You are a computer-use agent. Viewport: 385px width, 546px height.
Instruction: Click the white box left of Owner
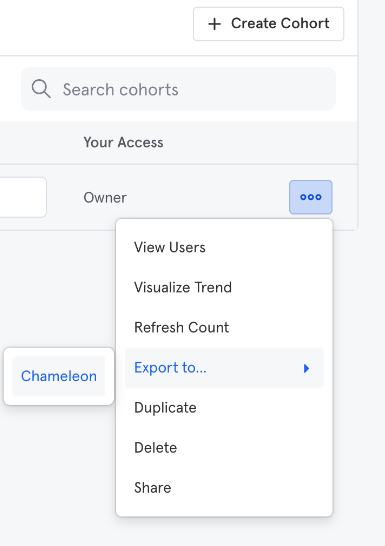coord(23,197)
